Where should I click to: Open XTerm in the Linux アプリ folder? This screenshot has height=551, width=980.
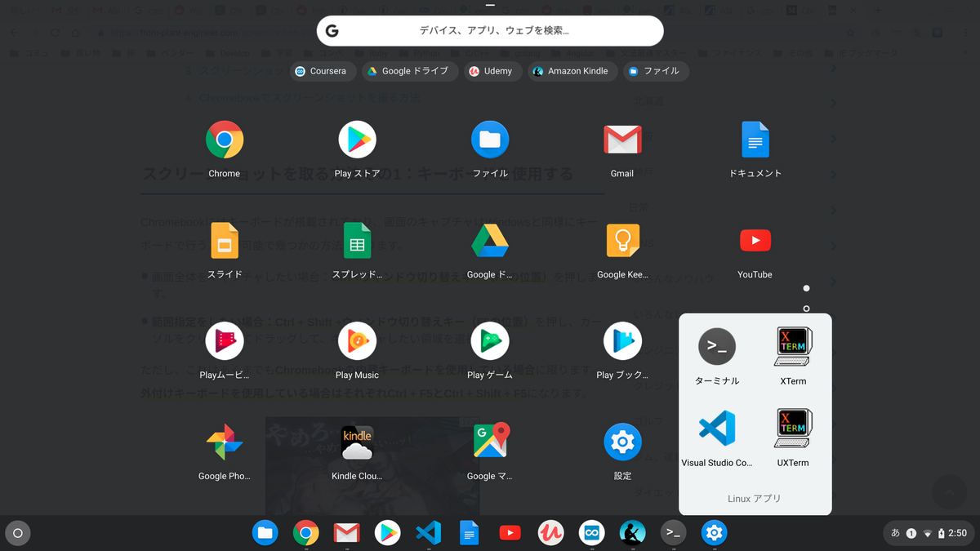click(x=793, y=346)
